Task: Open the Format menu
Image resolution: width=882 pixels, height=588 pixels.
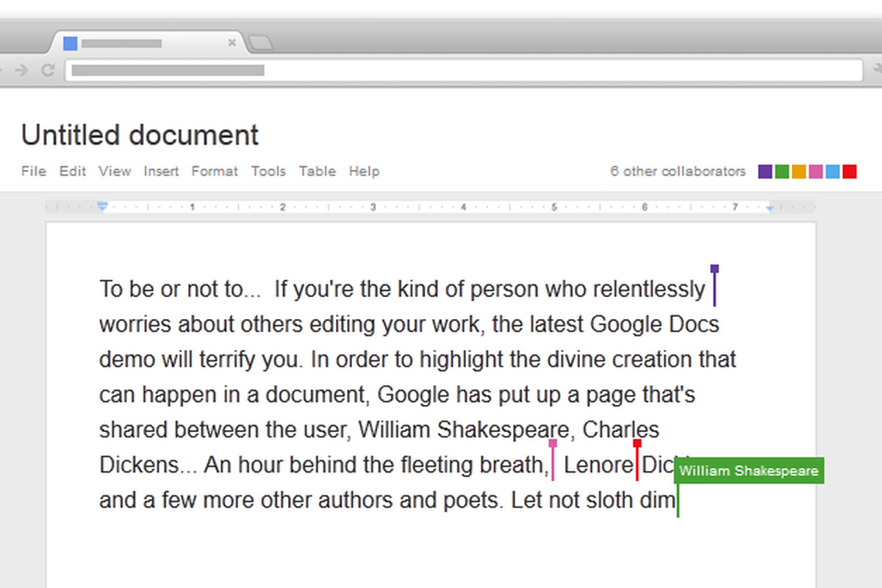Action: 215,171
